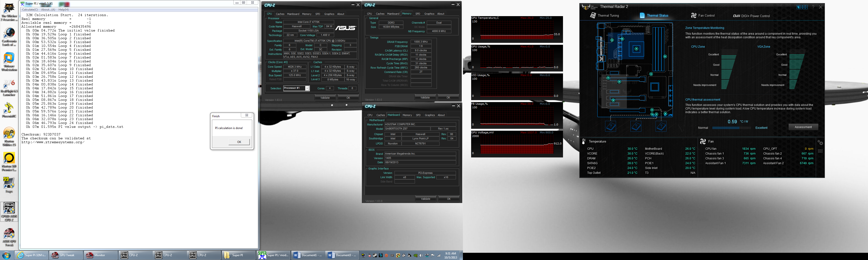Screen dimensions: 868x260
Task: Switch to the Fan Control tab
Action: [703, 15]
